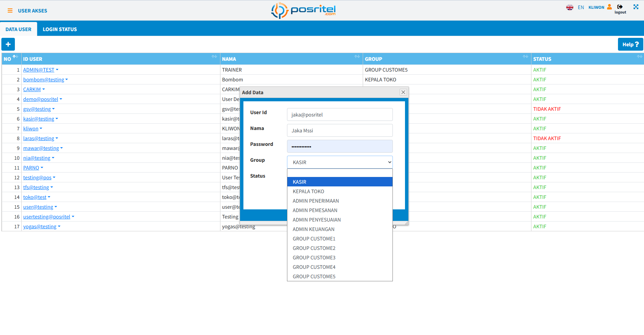Click TIDAK AKTIF status of gsv@testing
This screenshot has height=335, width=644.
(547, 109)
